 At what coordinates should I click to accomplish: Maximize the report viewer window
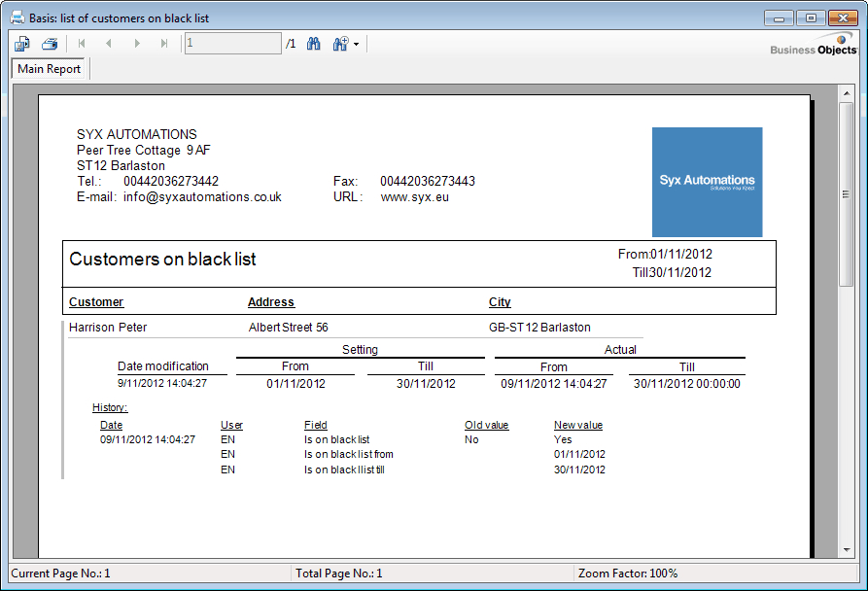click(810, 17)
